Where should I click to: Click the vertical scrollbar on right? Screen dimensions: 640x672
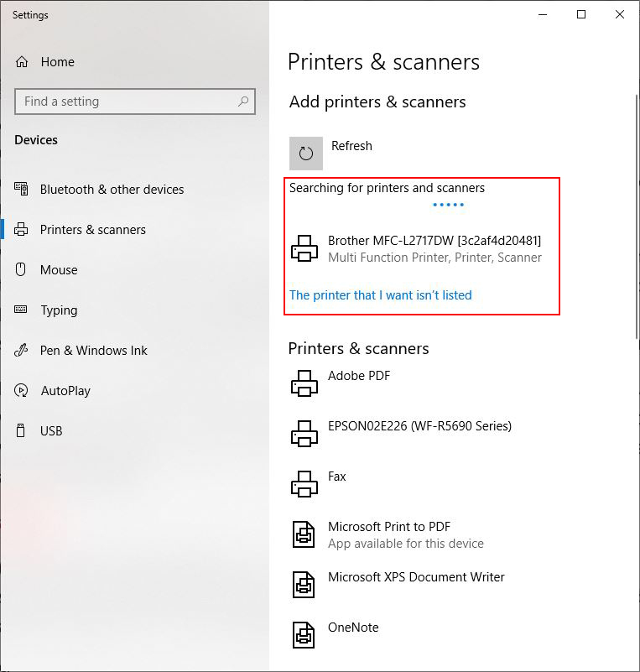coord(637,216)
